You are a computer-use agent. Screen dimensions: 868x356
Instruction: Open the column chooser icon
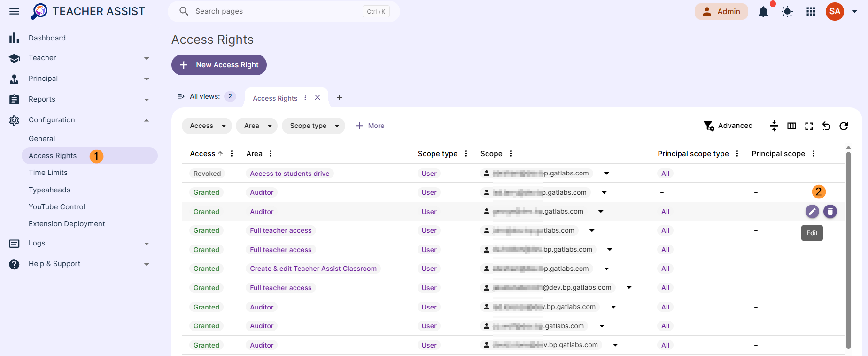coord(791,126)
